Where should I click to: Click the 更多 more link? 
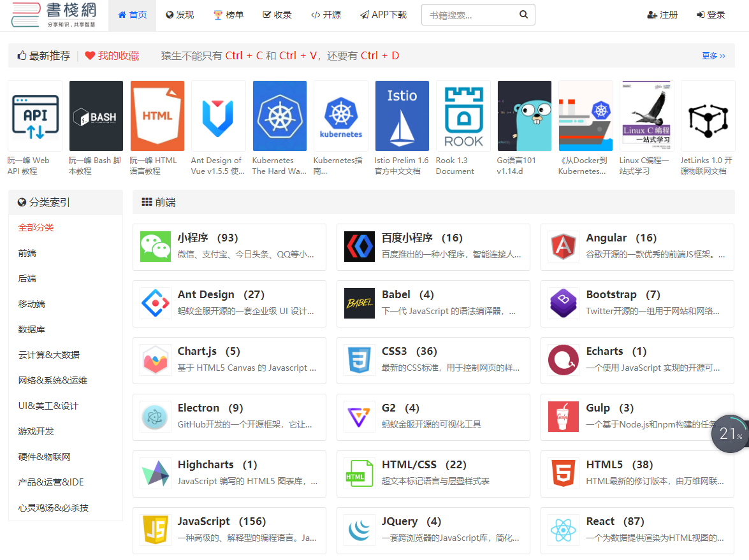714,56
